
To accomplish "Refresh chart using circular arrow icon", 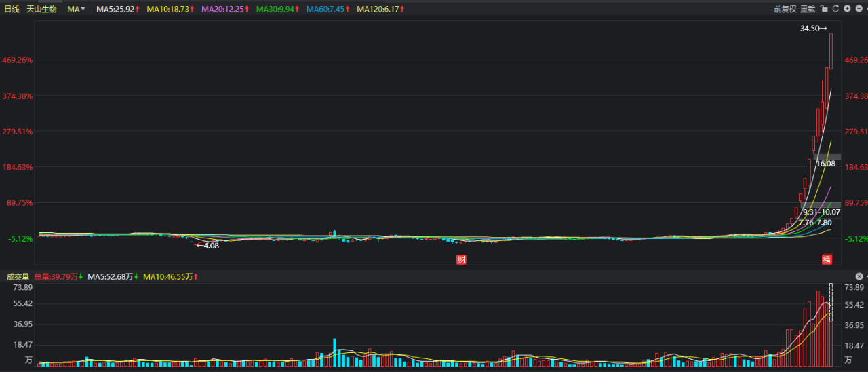I will 835,9.
